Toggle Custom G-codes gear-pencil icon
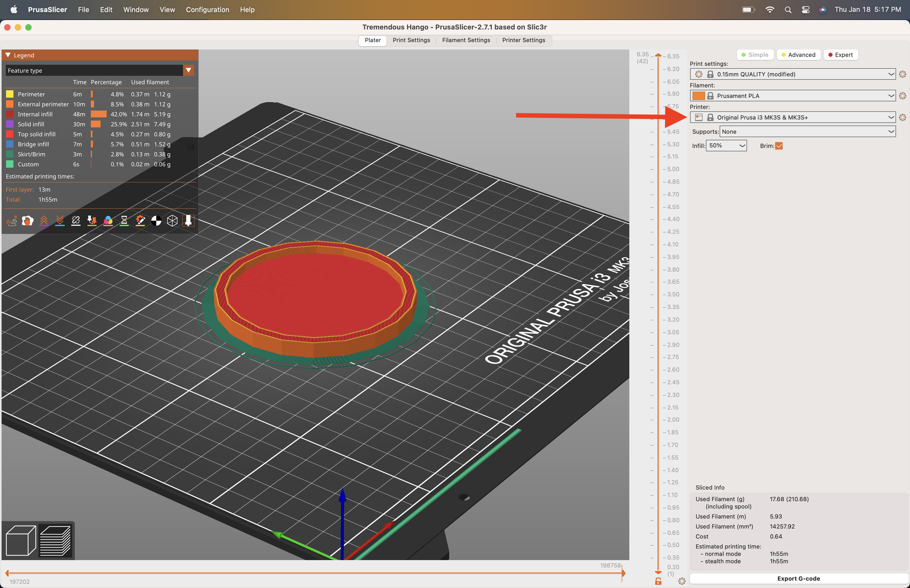Screen dimensions: 910x588 pos(140,221)
